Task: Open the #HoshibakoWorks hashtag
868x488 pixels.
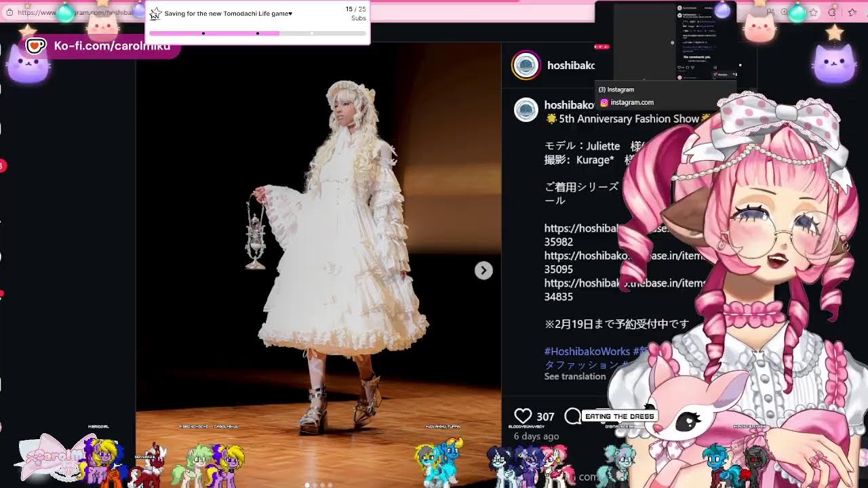Action: pos(587,351)
